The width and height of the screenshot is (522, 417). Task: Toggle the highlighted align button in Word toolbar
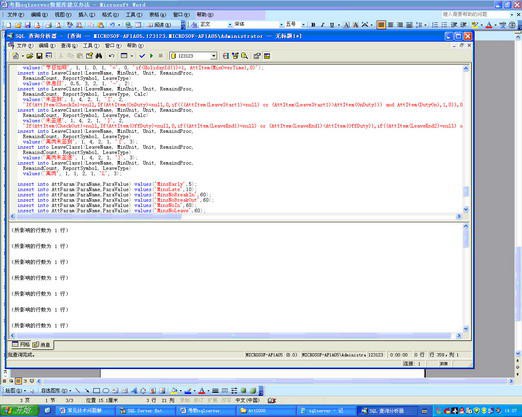tap(381, 25)
